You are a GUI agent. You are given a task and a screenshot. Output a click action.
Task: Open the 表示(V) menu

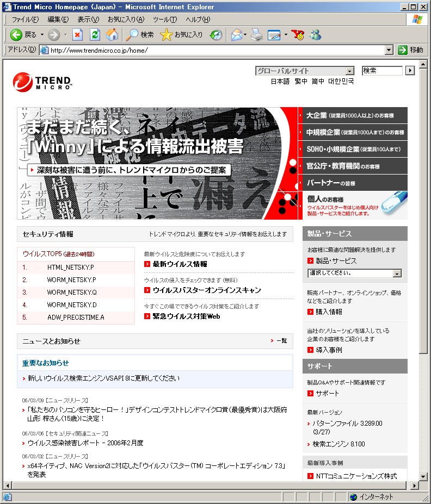click(x=88, y=20)
